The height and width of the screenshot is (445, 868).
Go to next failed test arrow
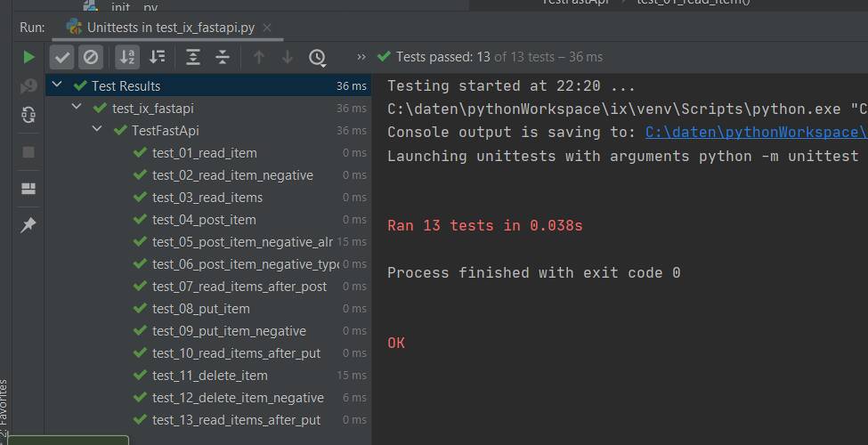288,57
